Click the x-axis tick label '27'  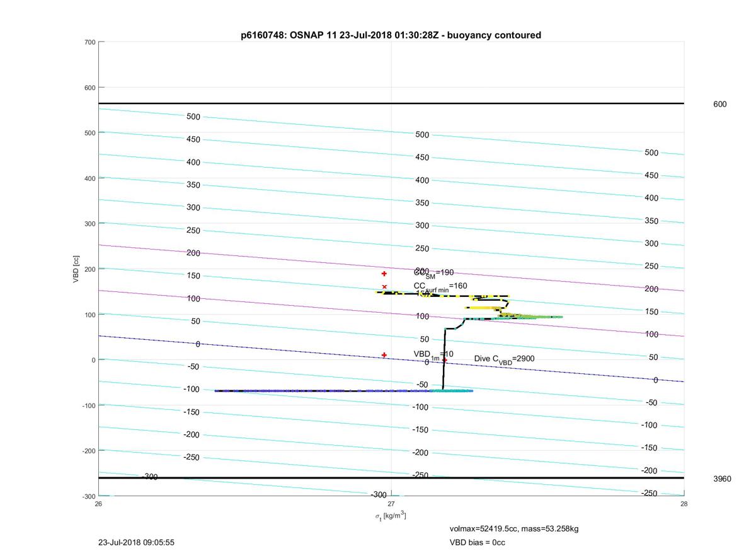point(391,503)
